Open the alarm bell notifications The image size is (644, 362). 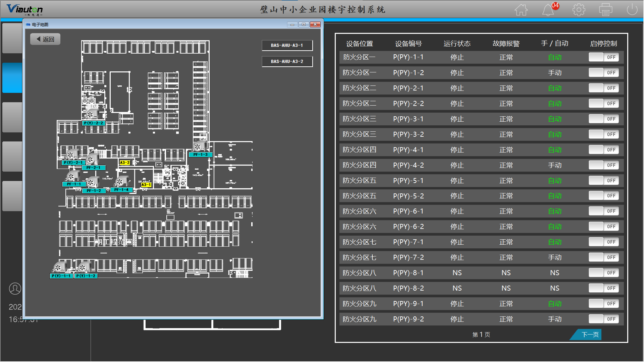(548, 10)
